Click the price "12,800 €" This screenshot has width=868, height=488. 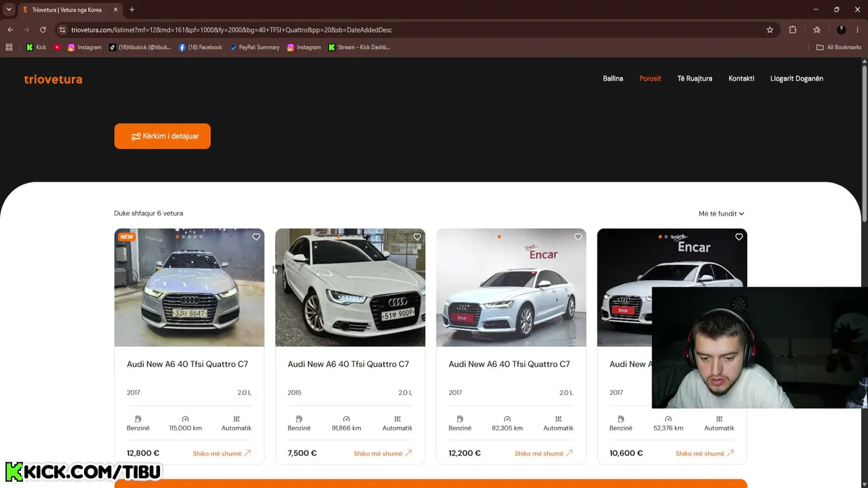click(x=143, y=453)
